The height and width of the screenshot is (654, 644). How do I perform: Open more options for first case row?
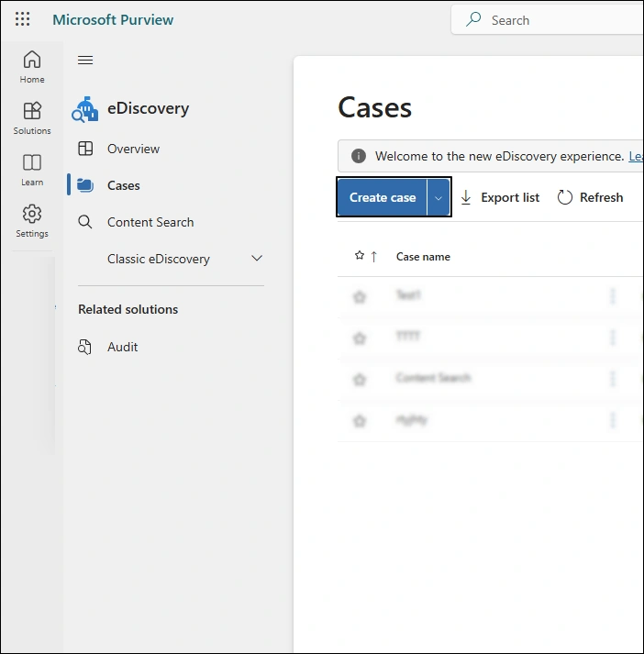[x=613, y=296]
